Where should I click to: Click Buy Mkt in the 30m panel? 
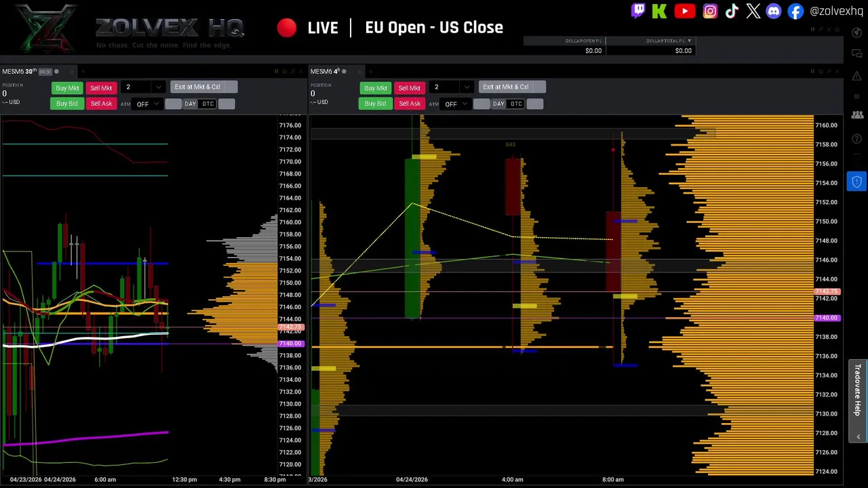[67, 88]
